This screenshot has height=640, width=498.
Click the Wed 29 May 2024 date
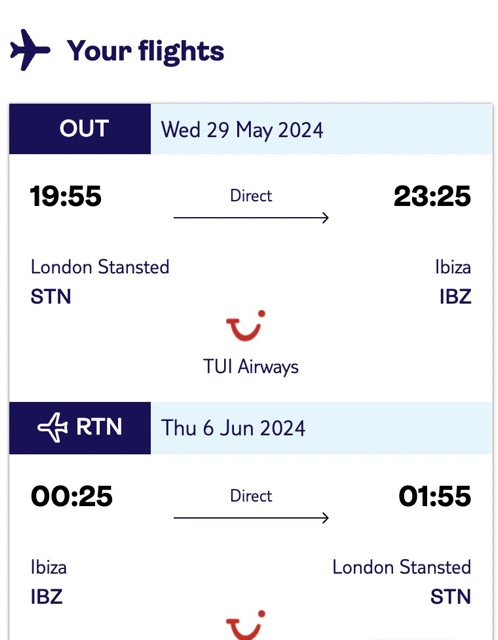point(242,130)
